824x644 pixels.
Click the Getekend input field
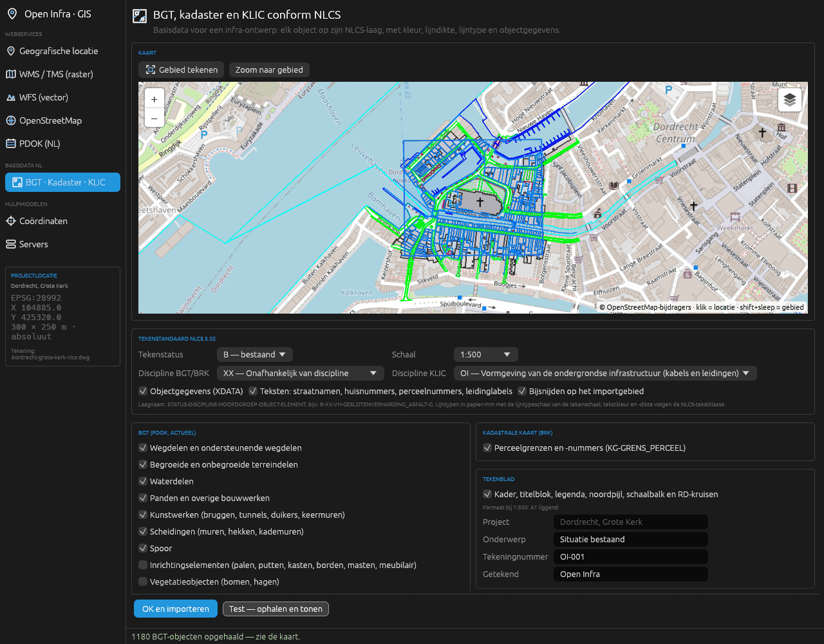pyautogui.click(x=631, y=574)
